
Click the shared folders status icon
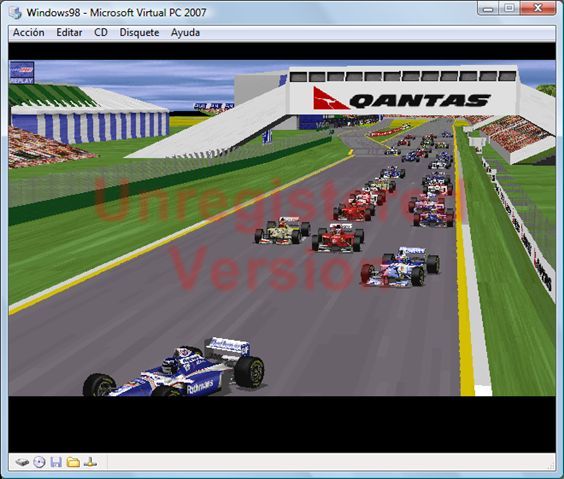(73, 462)
